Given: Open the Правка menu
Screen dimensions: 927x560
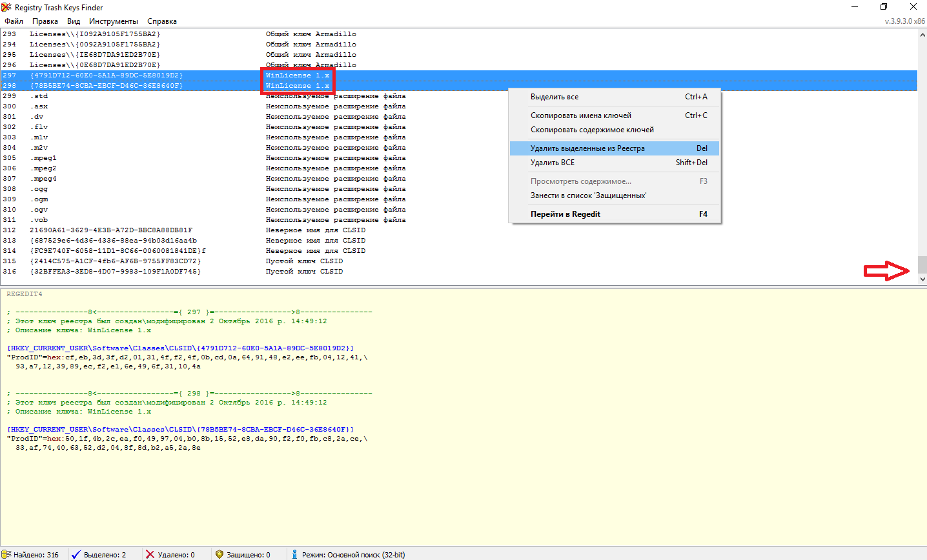Looking at the screenshot, I should (45, 21).
